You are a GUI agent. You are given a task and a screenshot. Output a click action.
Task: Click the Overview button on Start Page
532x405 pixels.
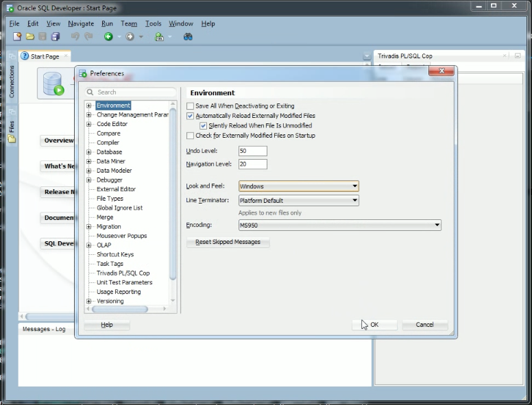(x=58, y=140)
